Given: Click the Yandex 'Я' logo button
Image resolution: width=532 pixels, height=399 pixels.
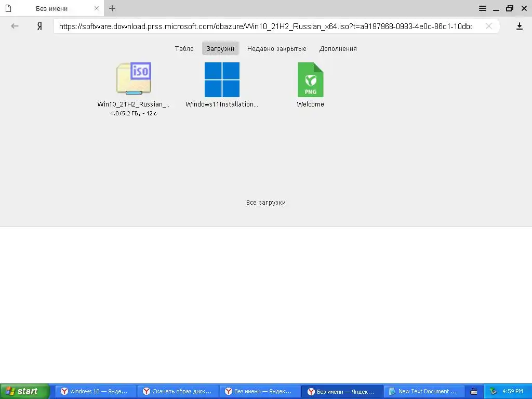Looking at the screenshot, I should click(x=39, y=26).
